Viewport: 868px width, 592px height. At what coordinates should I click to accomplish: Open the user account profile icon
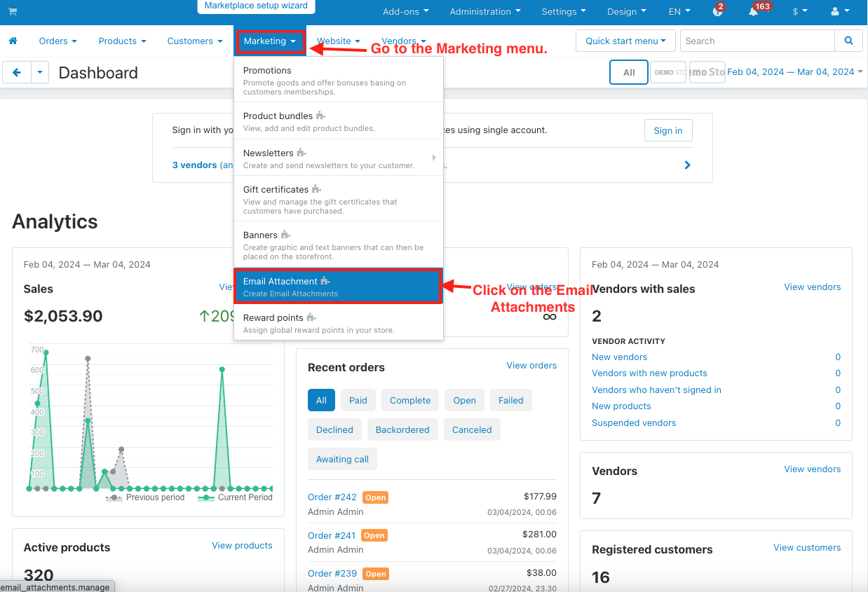[x=839, y=12]
